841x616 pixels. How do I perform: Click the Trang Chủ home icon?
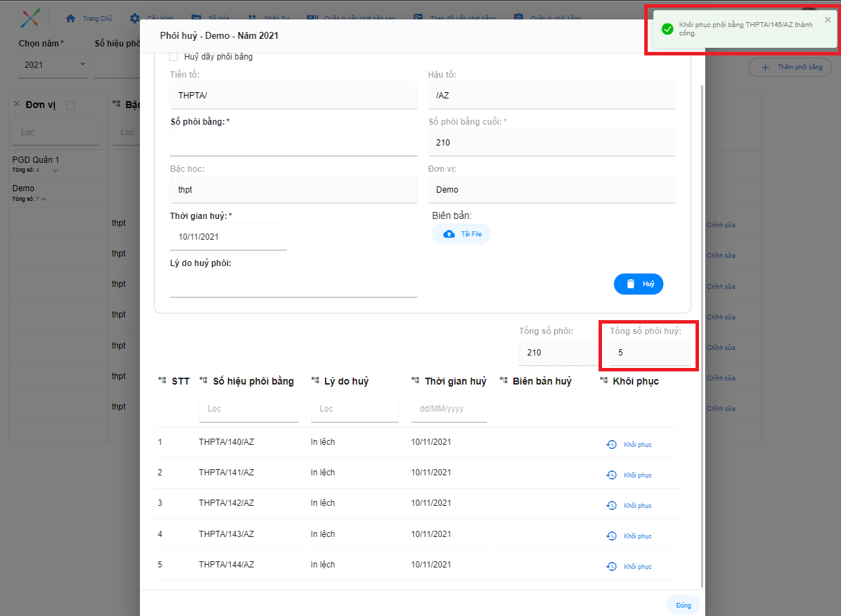click(x=71, y=18)
